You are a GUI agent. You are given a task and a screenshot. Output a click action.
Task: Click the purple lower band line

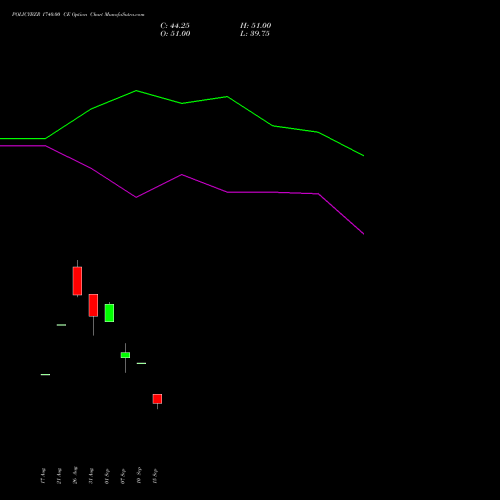pos(182,175)
